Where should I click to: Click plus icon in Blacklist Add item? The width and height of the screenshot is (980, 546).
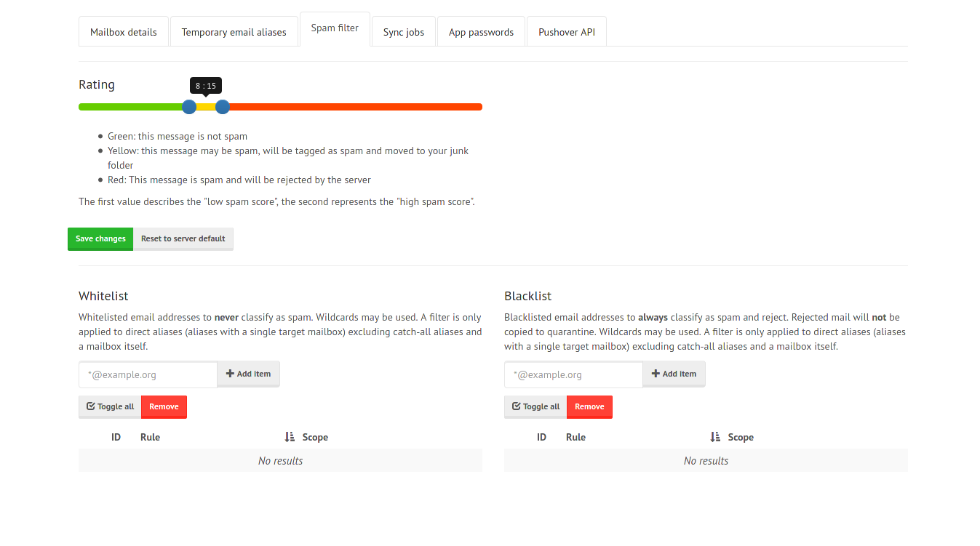pyautogui.click(x=656, y=374)
